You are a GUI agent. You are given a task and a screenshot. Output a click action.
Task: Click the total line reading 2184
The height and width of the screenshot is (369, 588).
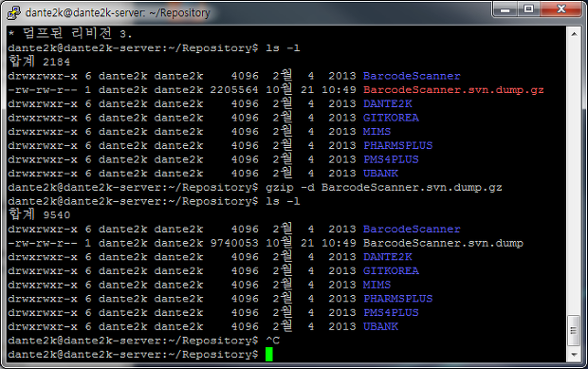39,61
